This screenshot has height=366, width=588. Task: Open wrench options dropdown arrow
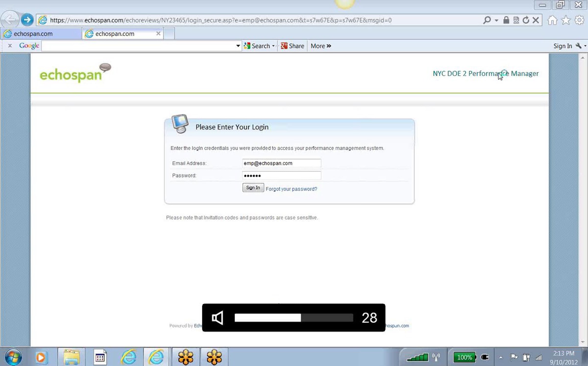(585, 46)
